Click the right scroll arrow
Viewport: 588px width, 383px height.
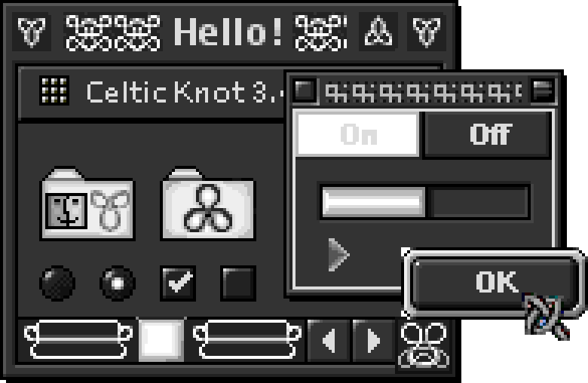click(373, 341)
